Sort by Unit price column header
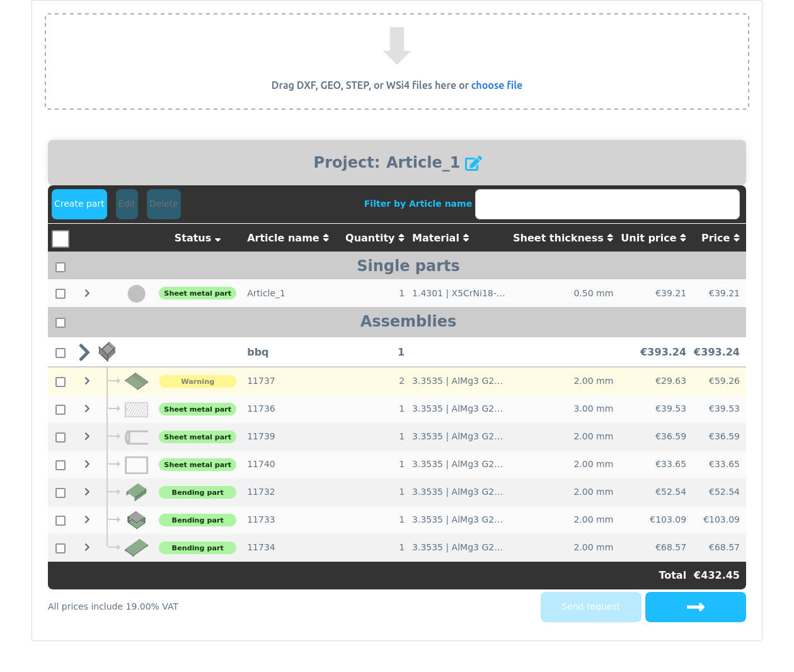The width and height of the screenshot is (794, 672). pyautogui.click(x=653, y=238)
